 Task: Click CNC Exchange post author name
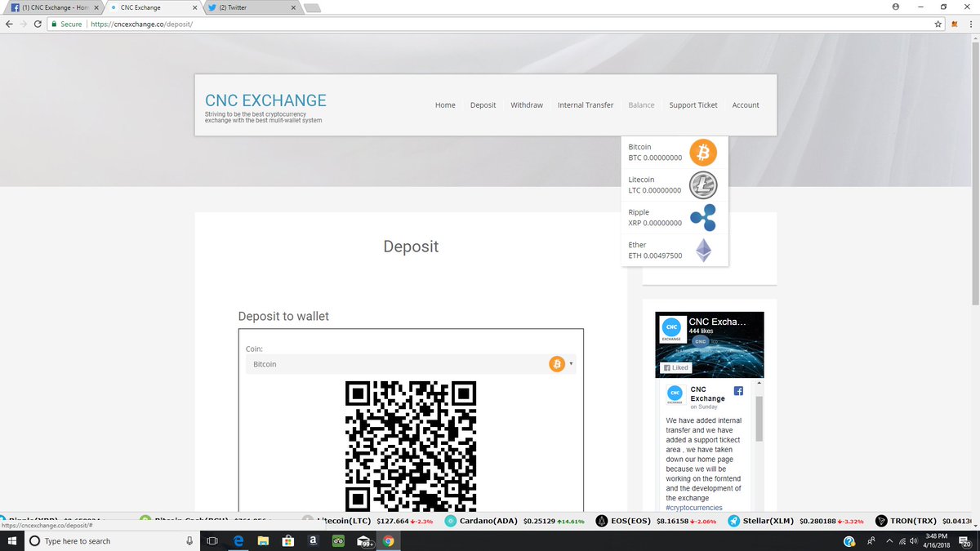coord(707,394)
